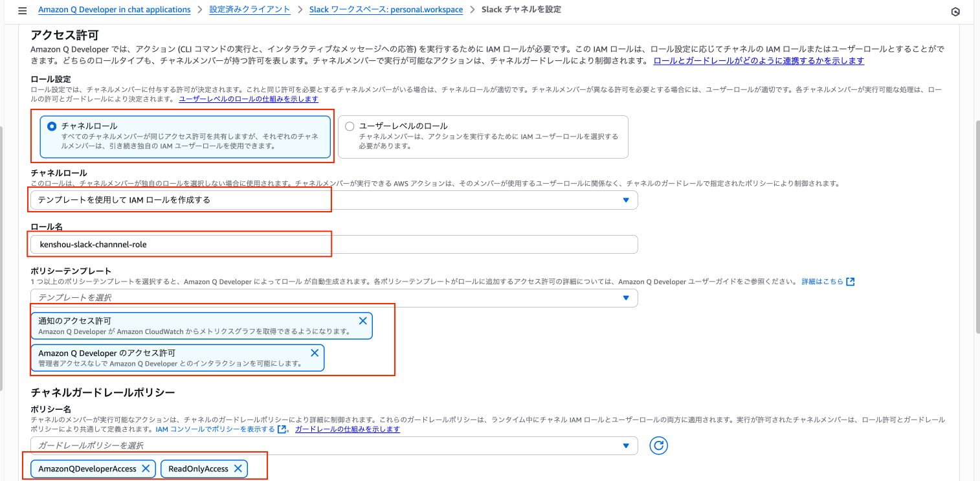
Task: Open ユーザーレベルのロールの仕組みを示します link
Action: (249, 99)
